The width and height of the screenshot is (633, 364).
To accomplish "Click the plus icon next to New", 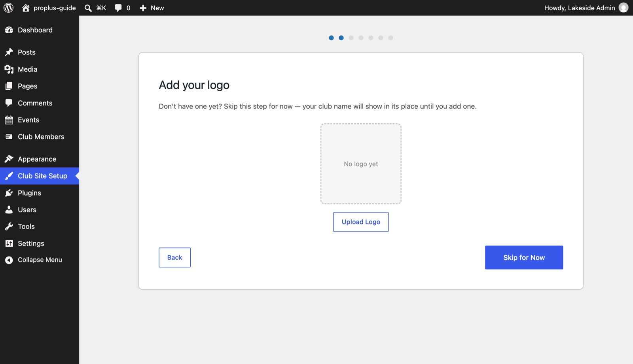I will [143, 8].
